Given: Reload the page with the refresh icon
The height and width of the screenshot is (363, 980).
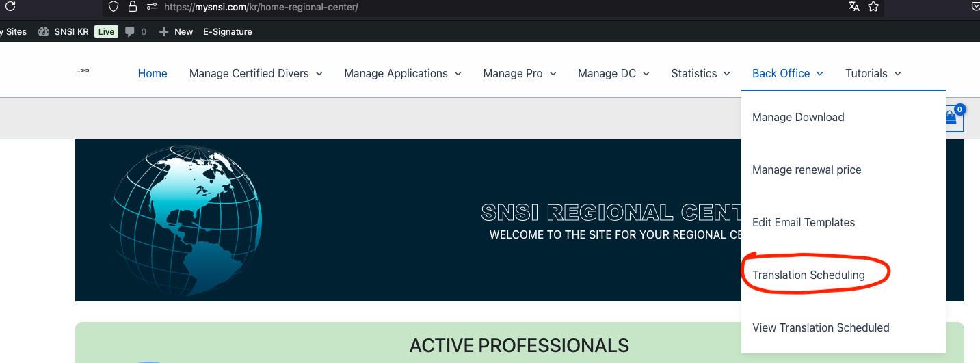Looking at the screenshot, I should (x=9, y=6).
